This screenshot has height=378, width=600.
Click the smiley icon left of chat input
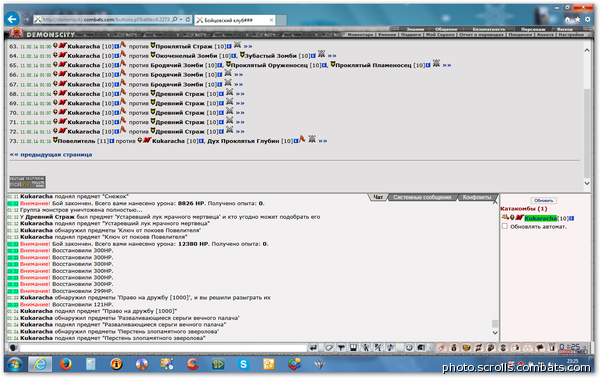click(x=13, y=348)
